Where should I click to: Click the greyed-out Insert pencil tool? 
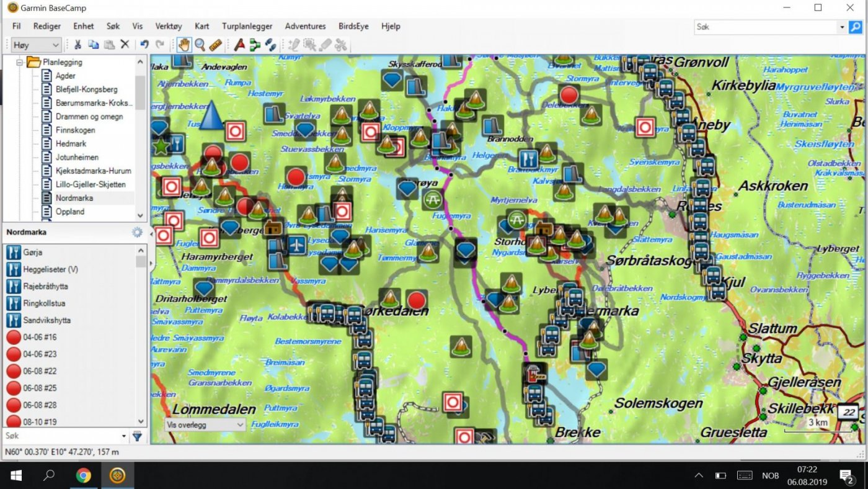point(294,45)
